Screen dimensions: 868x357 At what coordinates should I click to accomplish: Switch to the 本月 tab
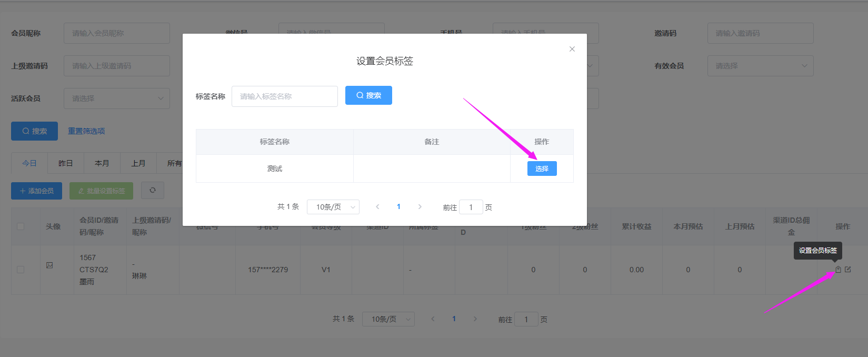tap(102, 163)
